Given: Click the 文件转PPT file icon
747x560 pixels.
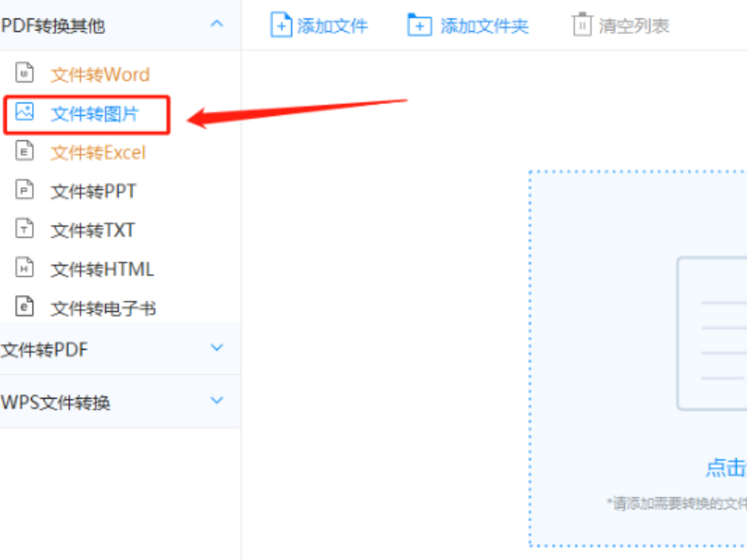Looking at the screenshot, I should point(24,190).
